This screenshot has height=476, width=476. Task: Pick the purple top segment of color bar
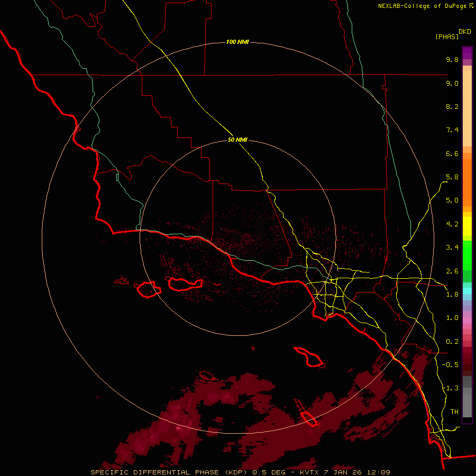click(467, 53)
